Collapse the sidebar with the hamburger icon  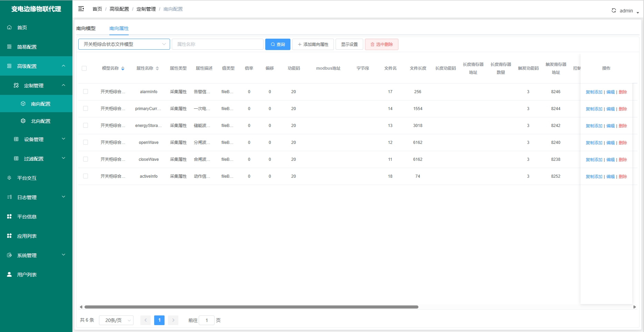point(81,9)
